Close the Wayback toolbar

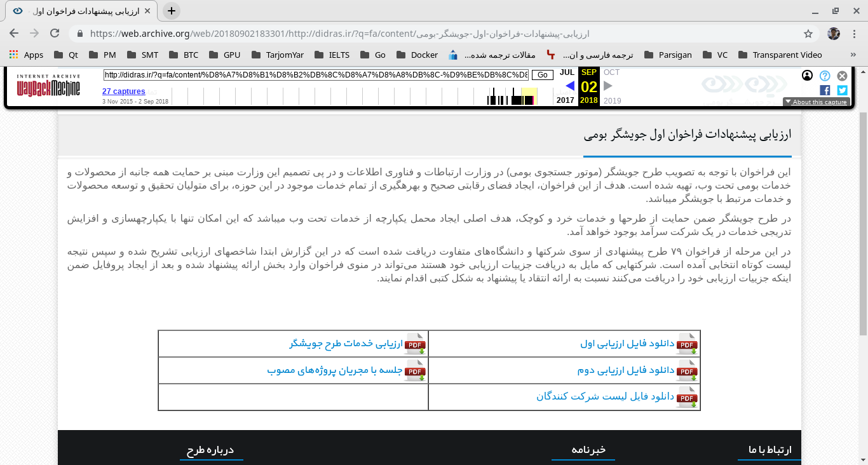point(842,76)
